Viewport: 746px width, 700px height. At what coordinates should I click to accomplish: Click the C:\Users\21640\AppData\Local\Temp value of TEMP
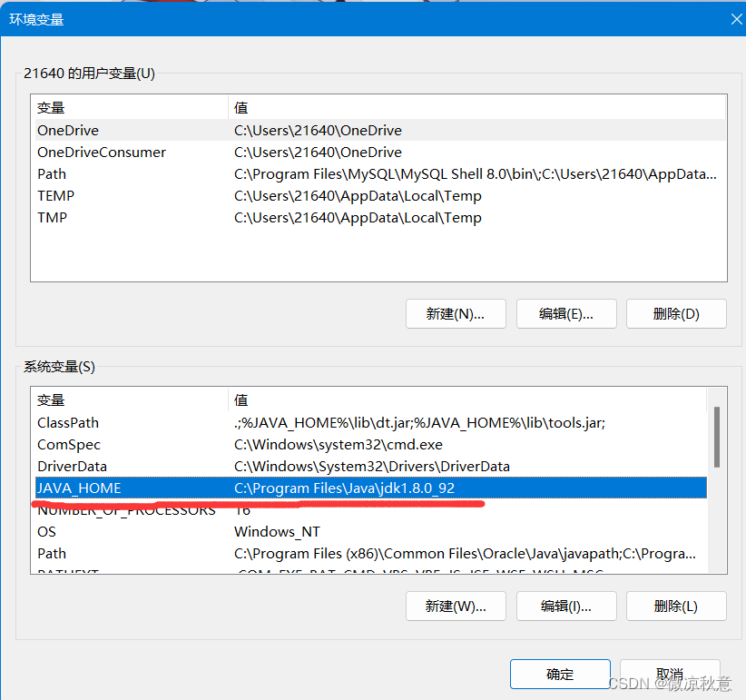tap(358, 195)
